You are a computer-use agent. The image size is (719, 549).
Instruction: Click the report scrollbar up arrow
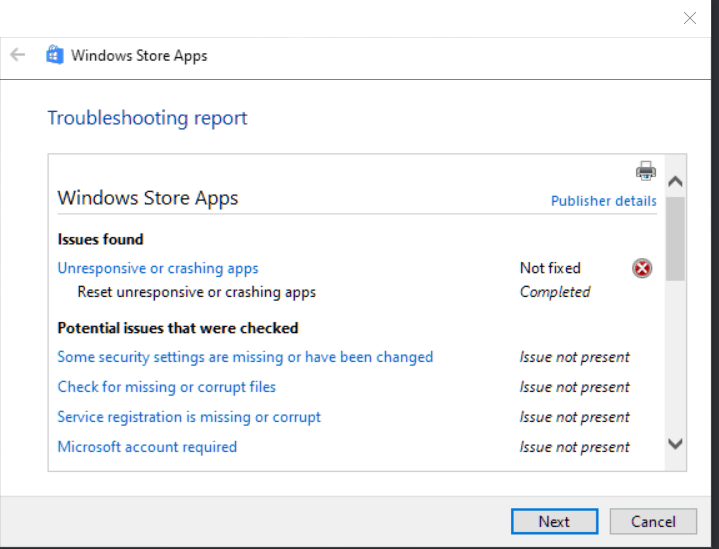[x=675, y=182]
